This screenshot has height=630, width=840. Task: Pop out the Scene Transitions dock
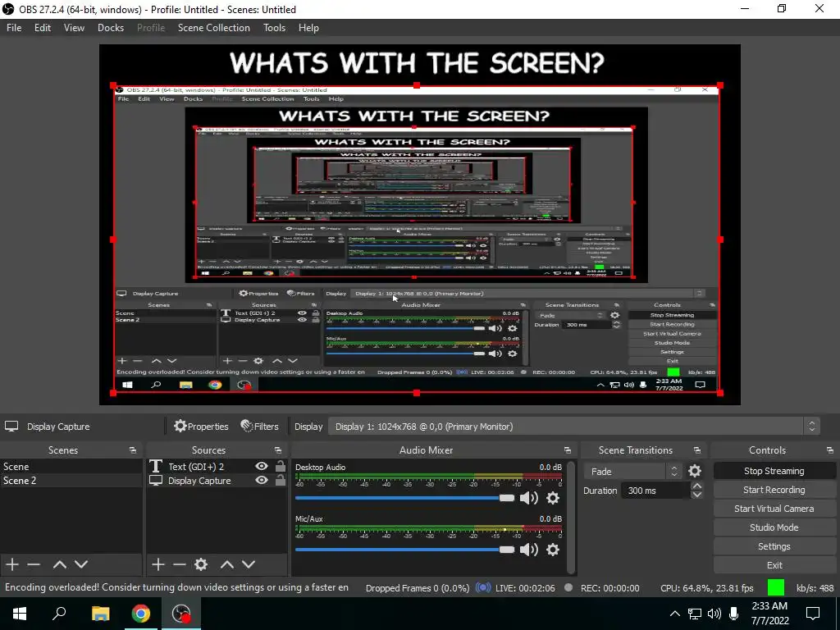(x=697, y=450)
